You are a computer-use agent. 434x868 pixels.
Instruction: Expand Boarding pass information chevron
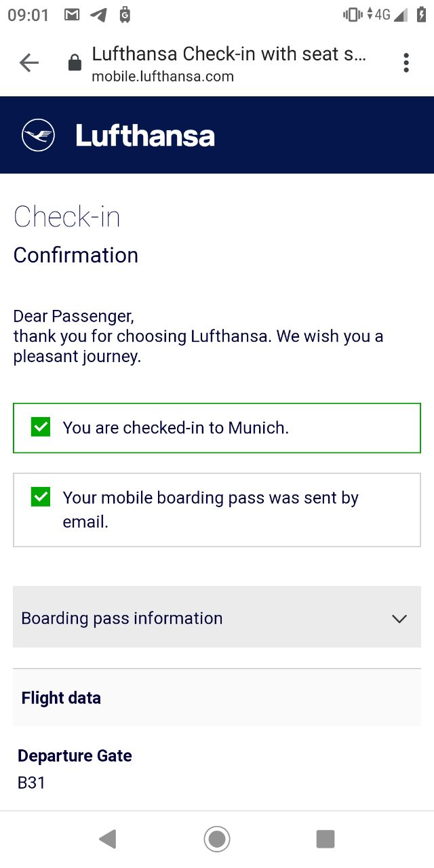[399, 618]
